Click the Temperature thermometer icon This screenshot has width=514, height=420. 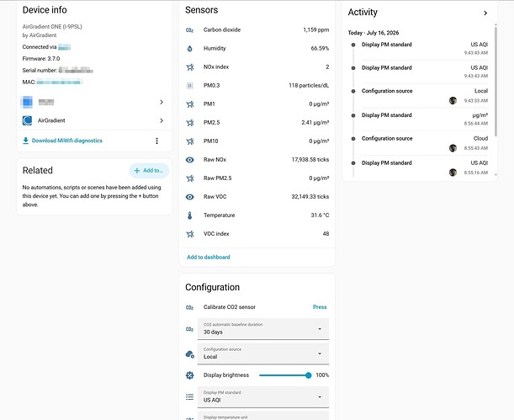click(189, 215)
